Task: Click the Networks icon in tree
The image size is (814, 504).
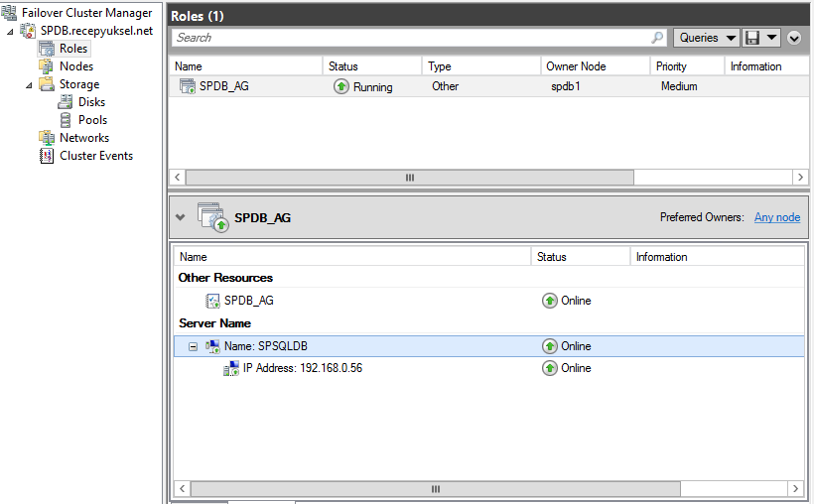Action: pyautogui.click(x=47, y=138)
